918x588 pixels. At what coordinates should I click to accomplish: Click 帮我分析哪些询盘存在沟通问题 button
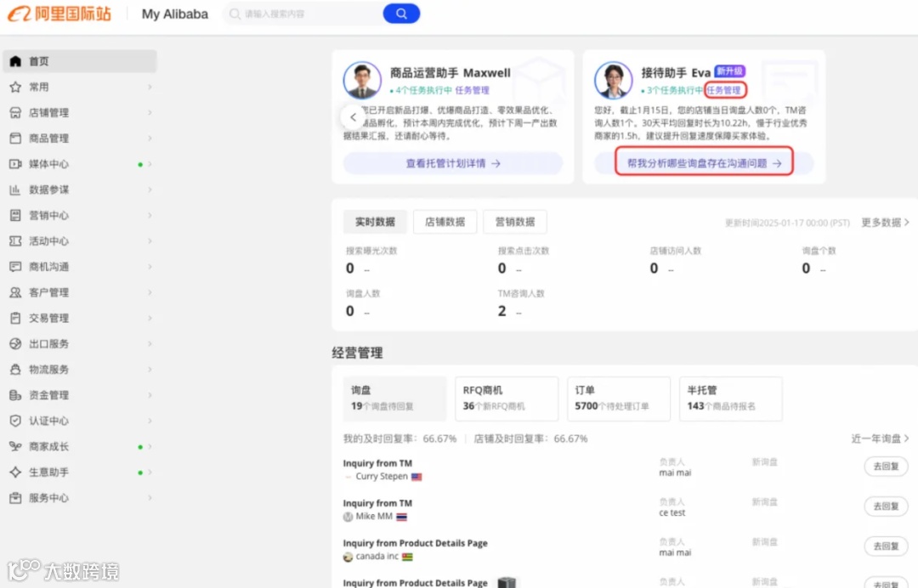705,163
